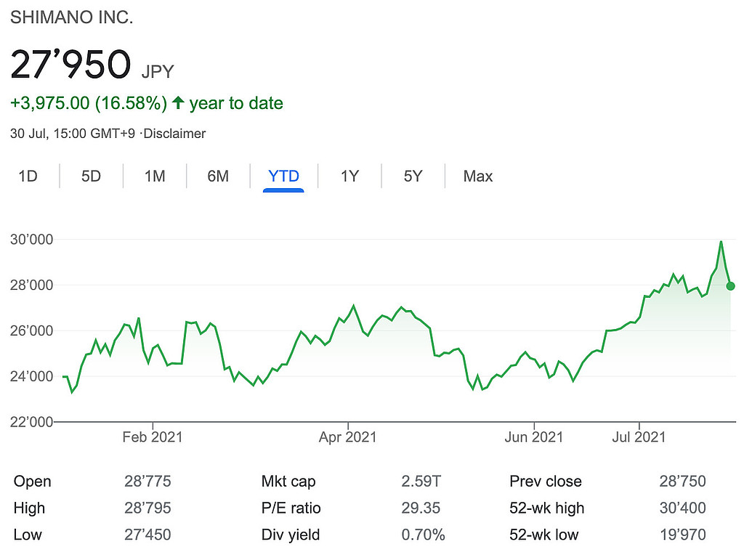The width and height of the screenshot is (744, 560).
Task: Select the 5Y time range
Action: [x=413, y=176]
